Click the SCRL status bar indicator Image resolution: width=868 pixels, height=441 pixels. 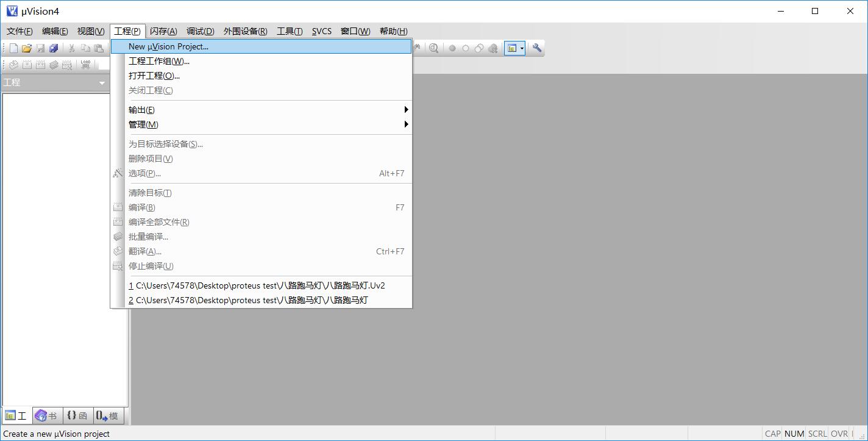point(817,434)
